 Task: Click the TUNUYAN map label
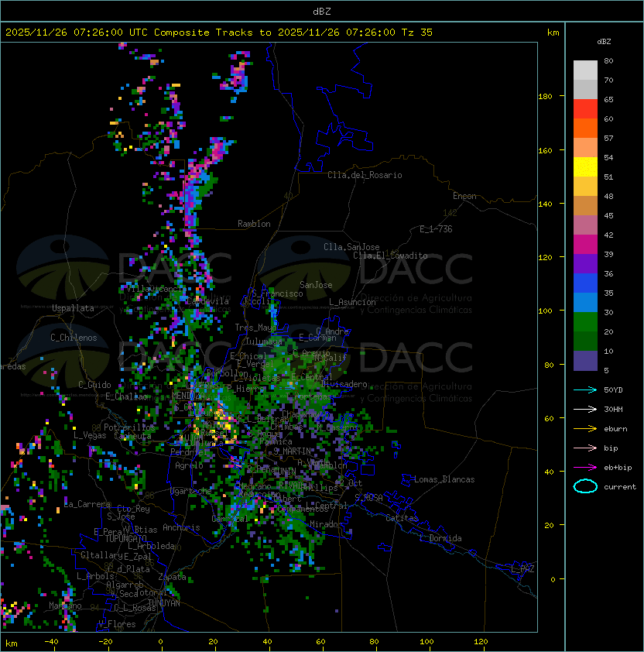[164, 602]
